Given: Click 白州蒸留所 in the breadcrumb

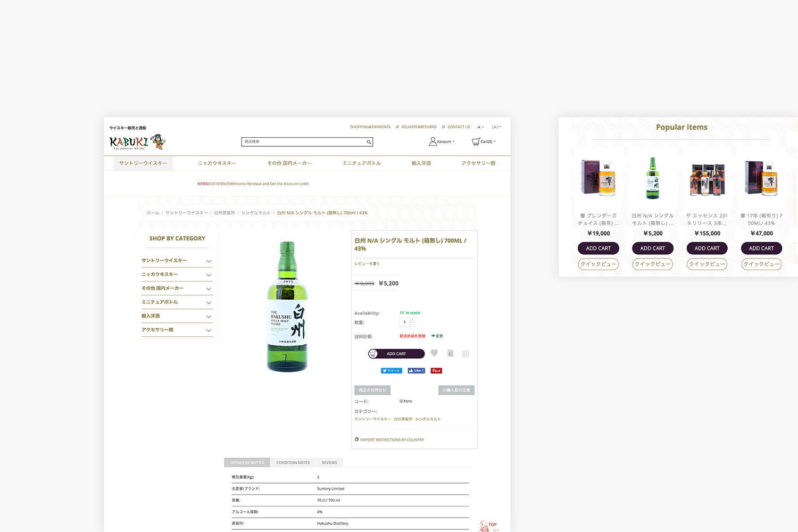Looking at the screenshot, I should click(x=225, y=213).
